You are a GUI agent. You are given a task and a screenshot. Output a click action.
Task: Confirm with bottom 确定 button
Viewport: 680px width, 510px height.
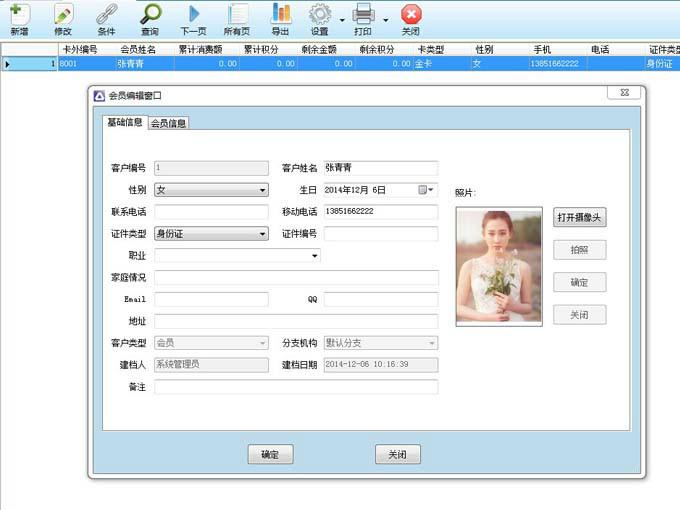270,454
